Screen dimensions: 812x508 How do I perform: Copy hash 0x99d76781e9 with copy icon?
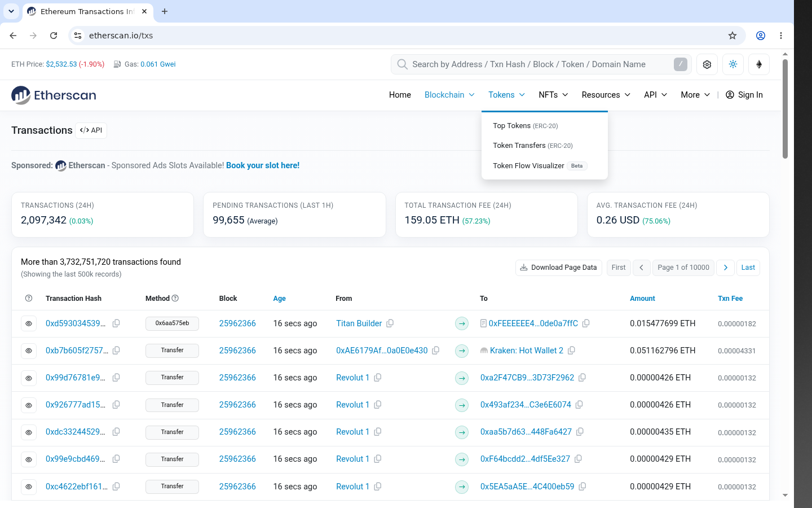[x=116, y=378]
